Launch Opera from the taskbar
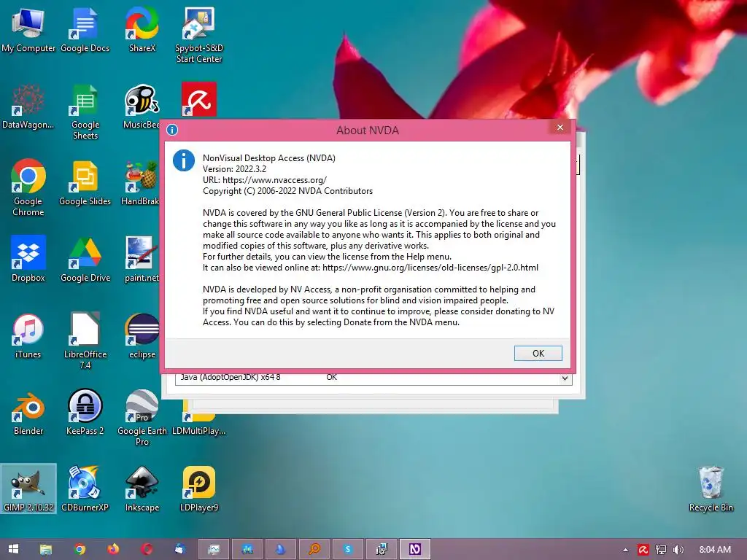Screen dimensions: 747x560 click(147, 549)
